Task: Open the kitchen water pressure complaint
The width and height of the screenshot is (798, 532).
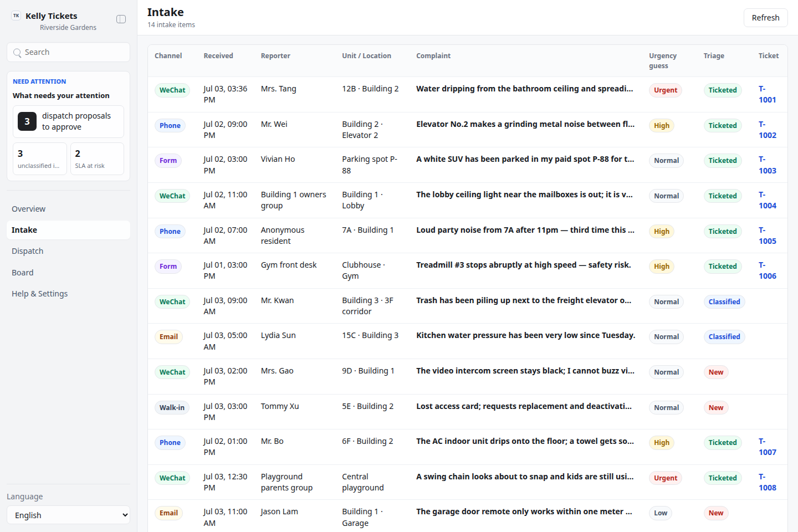Action: click(525, 335)
